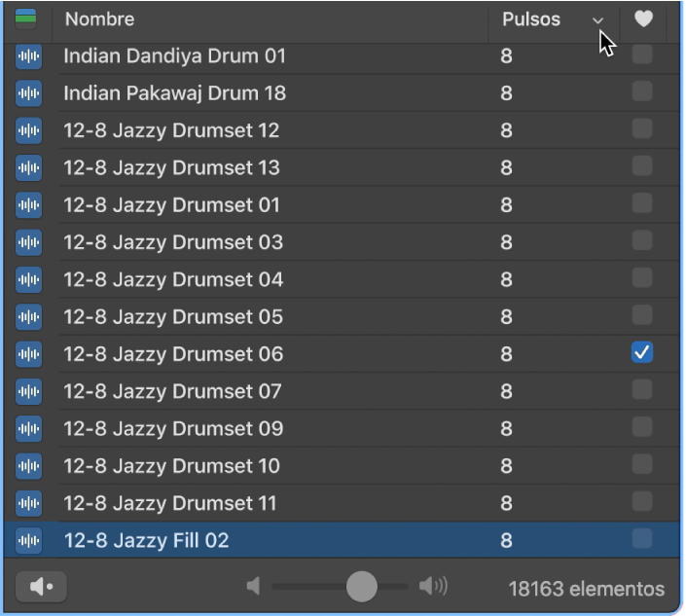Click the preview speaker button at bottom left
Screen dimensions: 686x616
tap(41, 587)
